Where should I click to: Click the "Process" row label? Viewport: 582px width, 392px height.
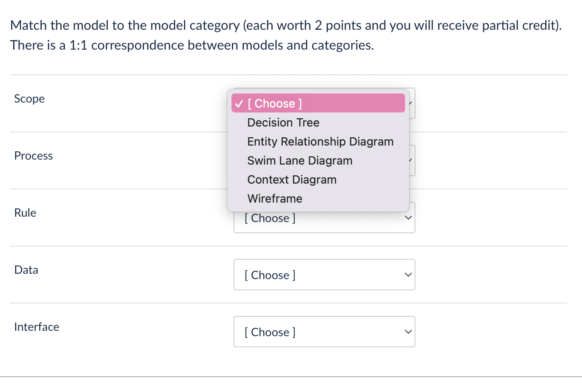33,156
